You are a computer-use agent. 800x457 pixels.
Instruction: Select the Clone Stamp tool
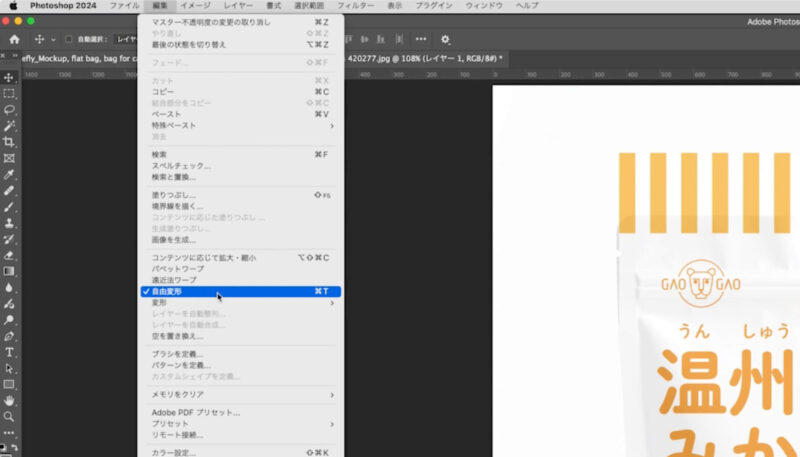(x=9, y=223)
